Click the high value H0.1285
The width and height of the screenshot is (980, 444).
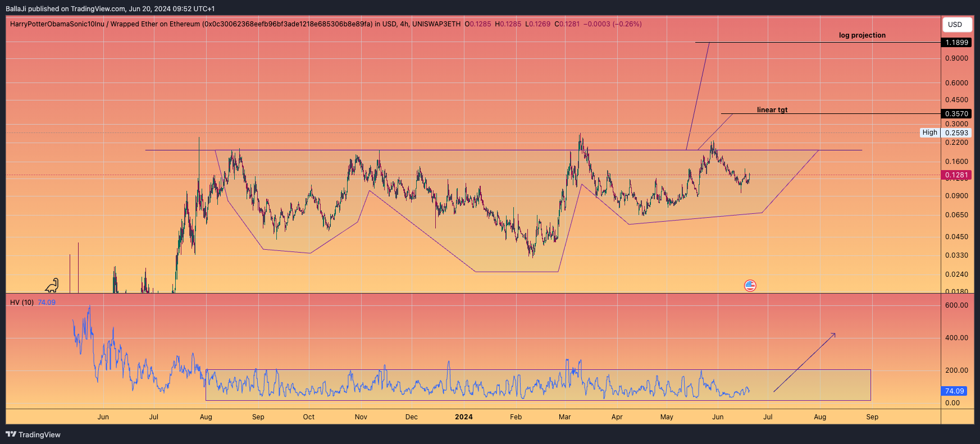508,24
